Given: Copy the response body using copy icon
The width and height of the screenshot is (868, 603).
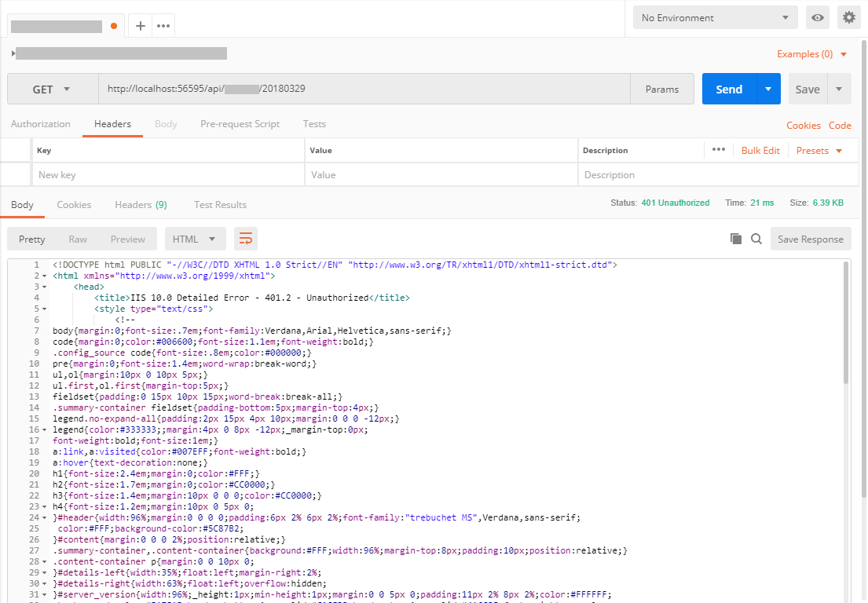Looking at the screenshot, I should tap(735, 238).
